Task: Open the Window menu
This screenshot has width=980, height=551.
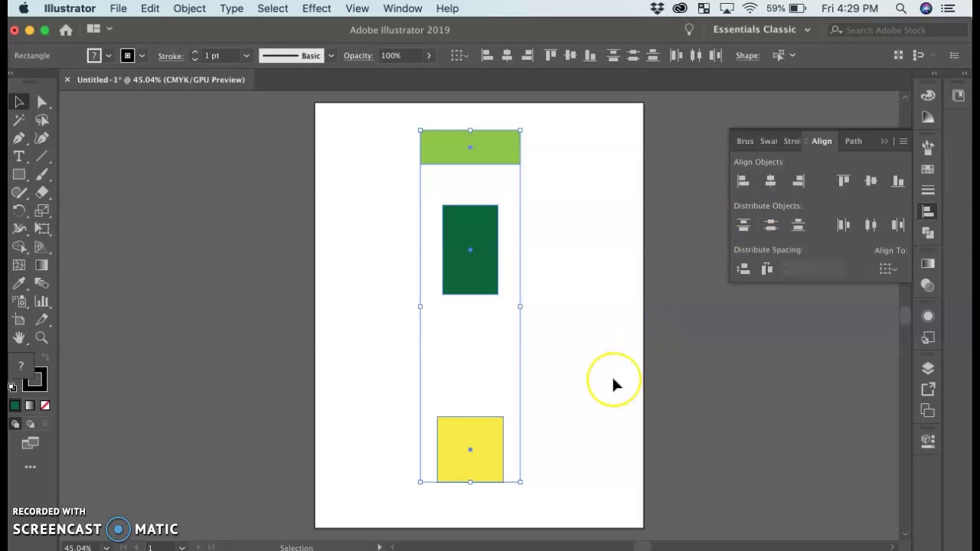Action: 403,8
